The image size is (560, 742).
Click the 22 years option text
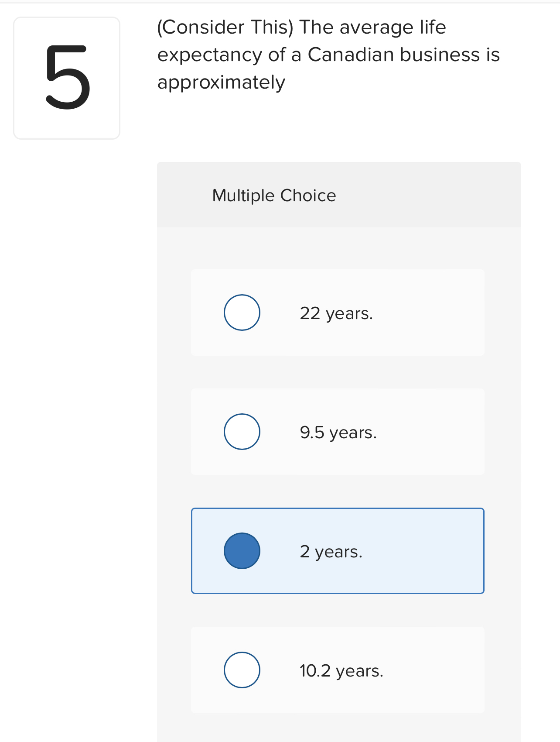(336, 313)
